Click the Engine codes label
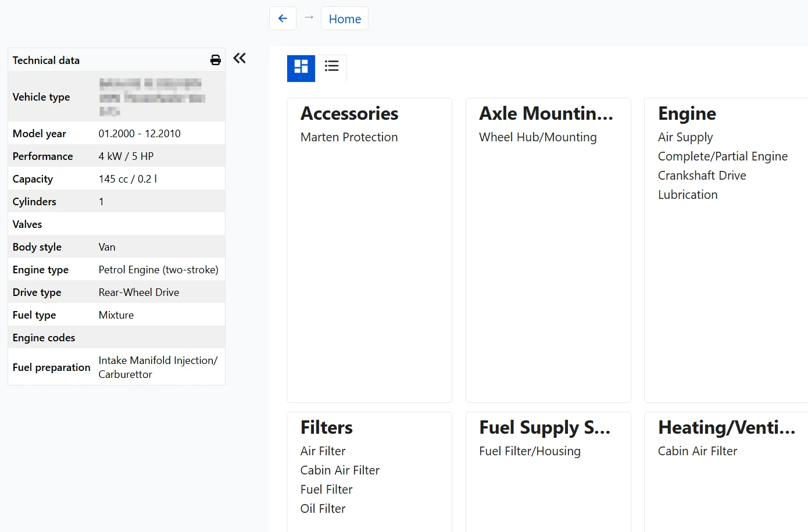 pyautogui.click(x=44, y=338)
